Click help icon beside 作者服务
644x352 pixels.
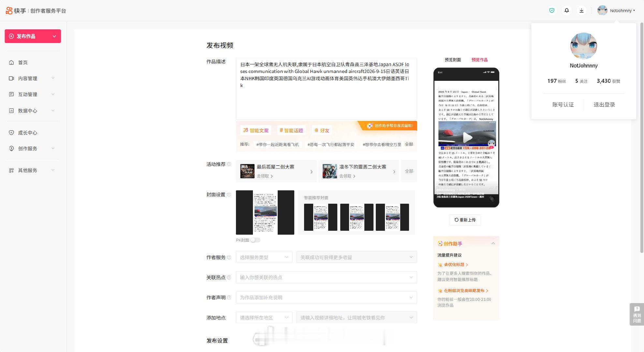pos(229,257)
